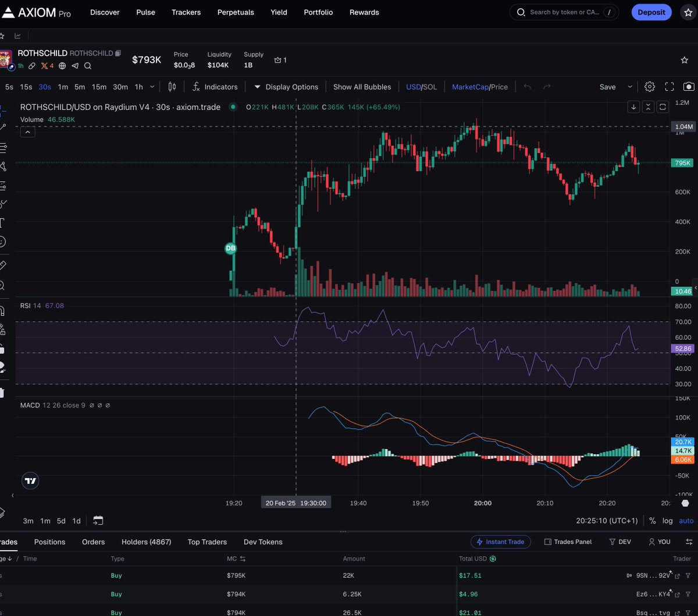Open chart settings gear
Image resolution: width=698 pixels, height=616 pixels.
[650, 87]
